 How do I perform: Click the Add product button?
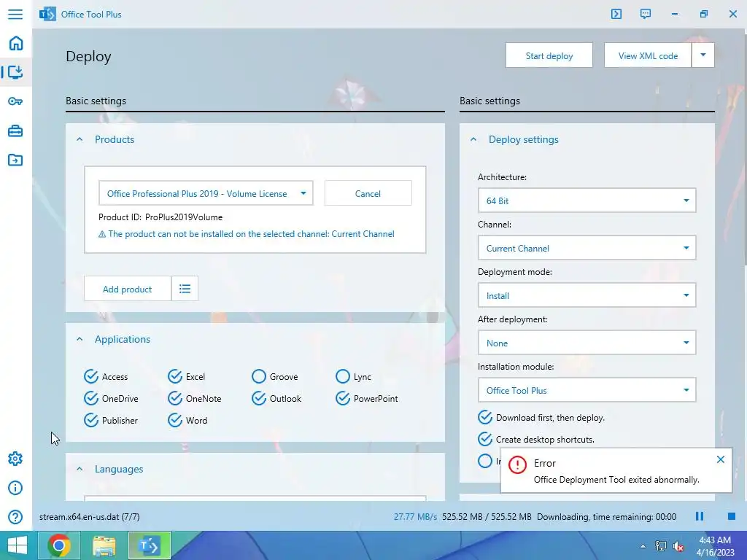pos(127,289)
